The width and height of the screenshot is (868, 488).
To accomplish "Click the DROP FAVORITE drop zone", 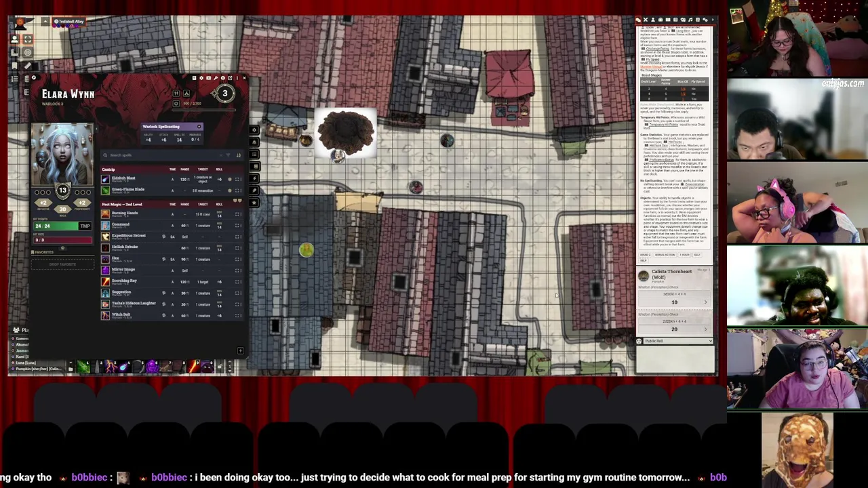I will click(x=62, y=264).
